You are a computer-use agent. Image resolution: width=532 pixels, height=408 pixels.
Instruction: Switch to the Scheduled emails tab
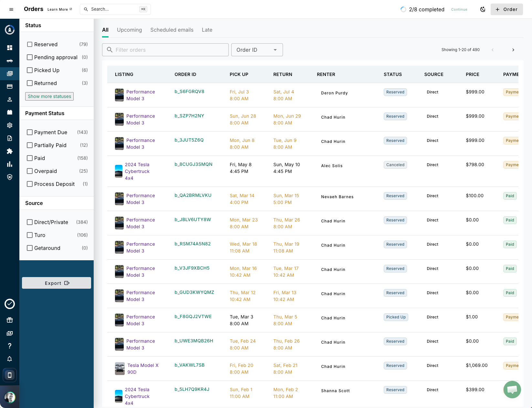172,30
